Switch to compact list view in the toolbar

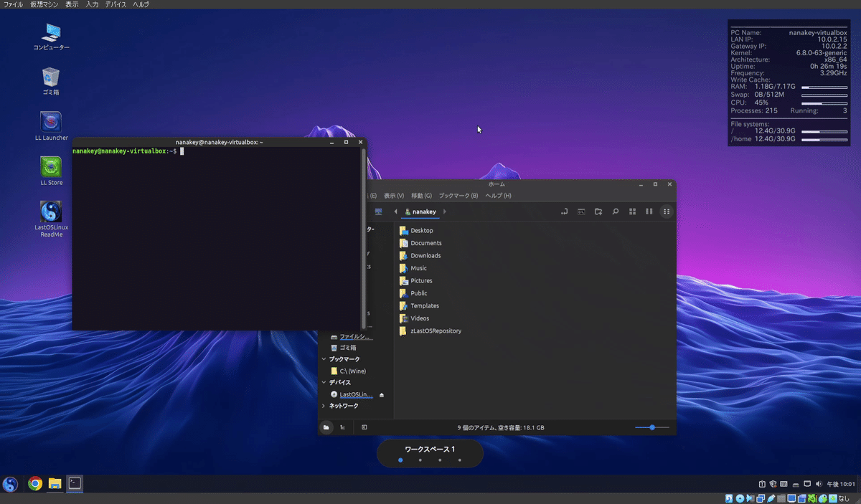click(649, 211)
